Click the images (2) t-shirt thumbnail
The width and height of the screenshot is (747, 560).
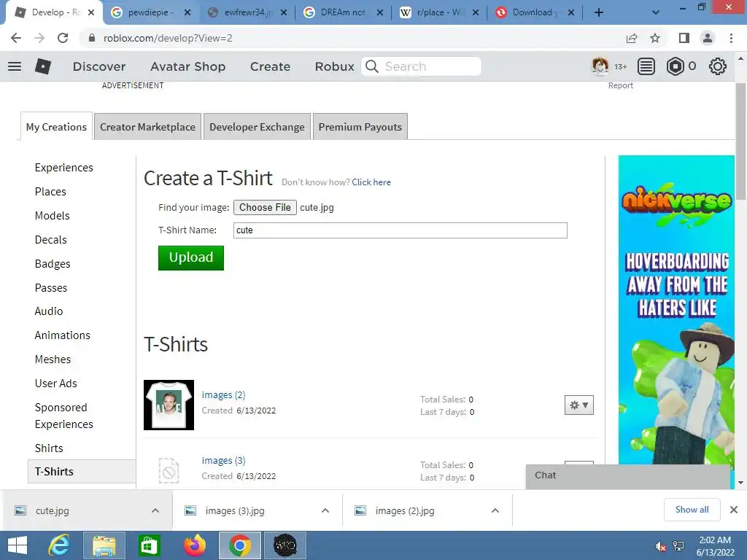tap(169, 405)
